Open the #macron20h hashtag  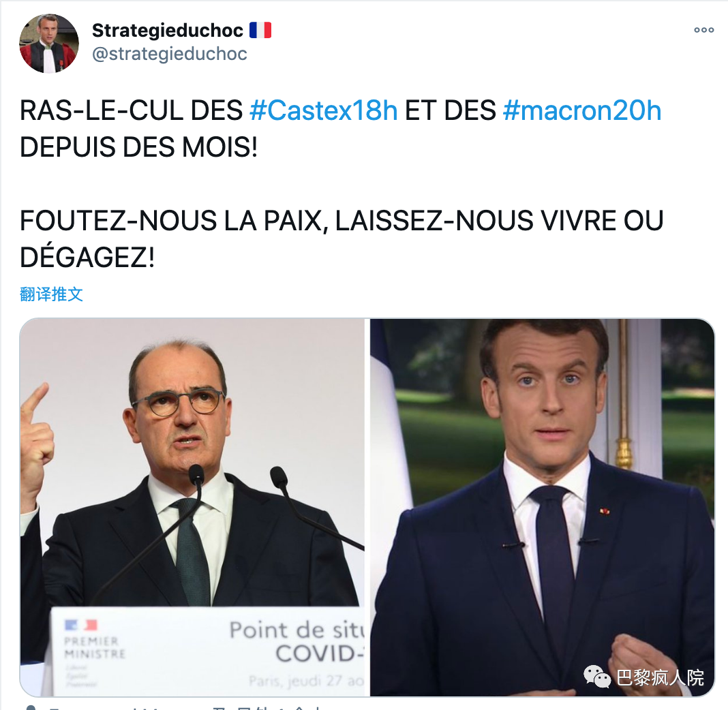(x=582, y=111)
